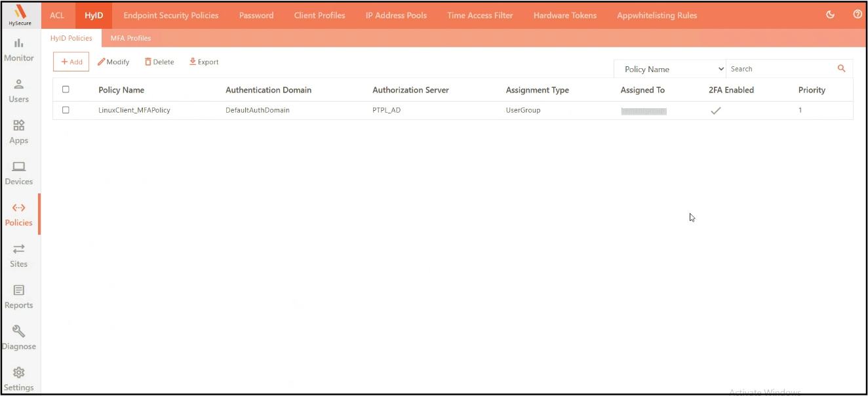This screenshot has width=868, height=396.
Task: Switch to the MFA Profiles tab
Action: click(x=130, y=38)
